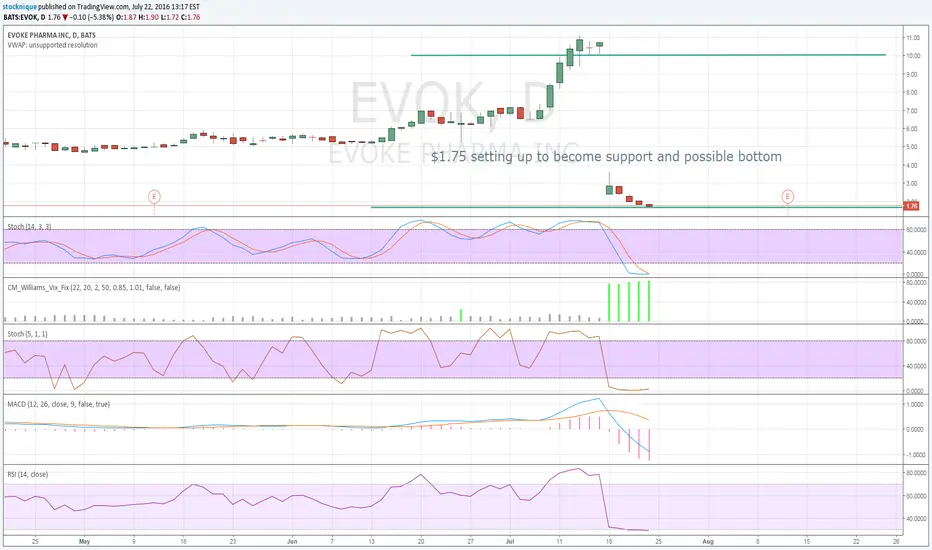Viewport: 932px width, 550px height.
Task: Select the red 1.76 current price label
Action: pos(911,206)
